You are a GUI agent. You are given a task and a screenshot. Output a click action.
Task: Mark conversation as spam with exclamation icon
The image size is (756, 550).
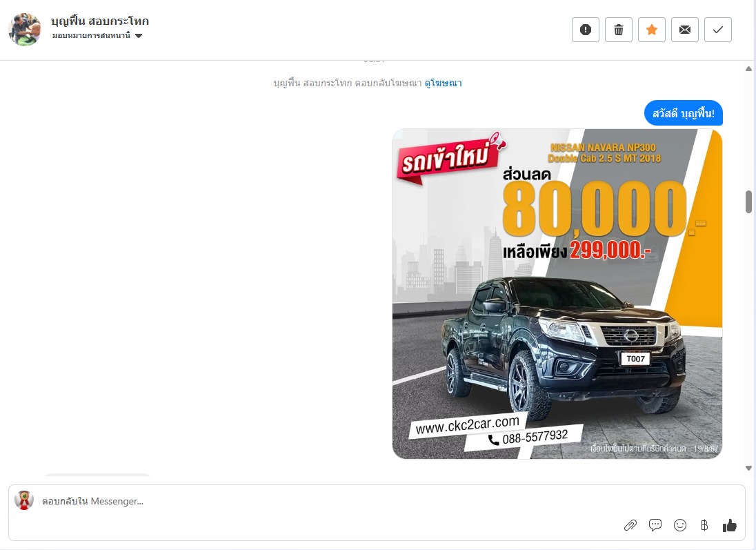point(586,30)
